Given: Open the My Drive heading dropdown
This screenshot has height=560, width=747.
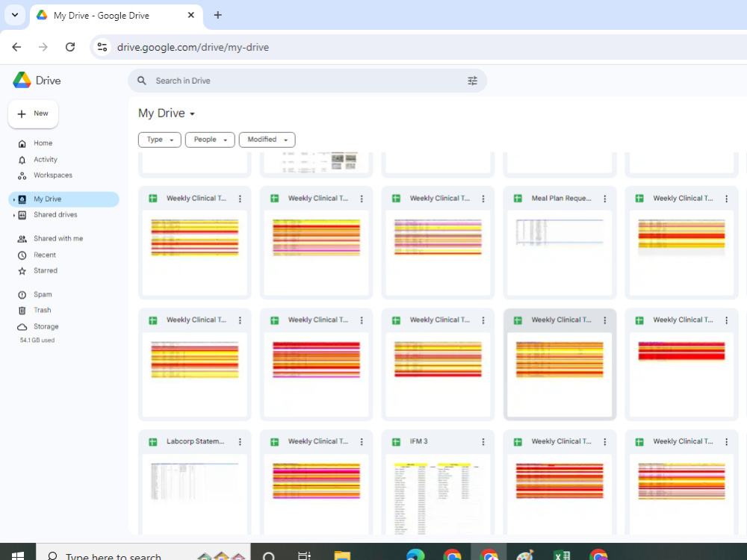Looking at the screenshot, I should 167,113.
